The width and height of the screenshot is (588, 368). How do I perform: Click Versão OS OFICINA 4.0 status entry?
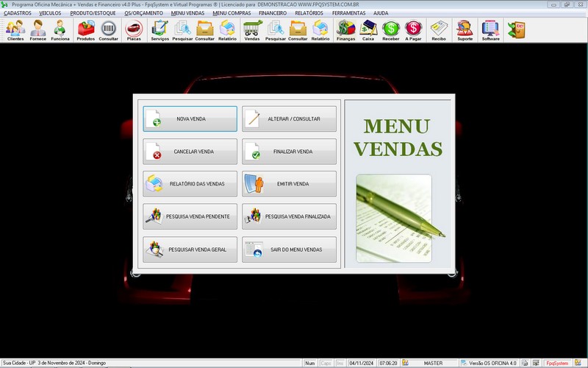(492, 363)
